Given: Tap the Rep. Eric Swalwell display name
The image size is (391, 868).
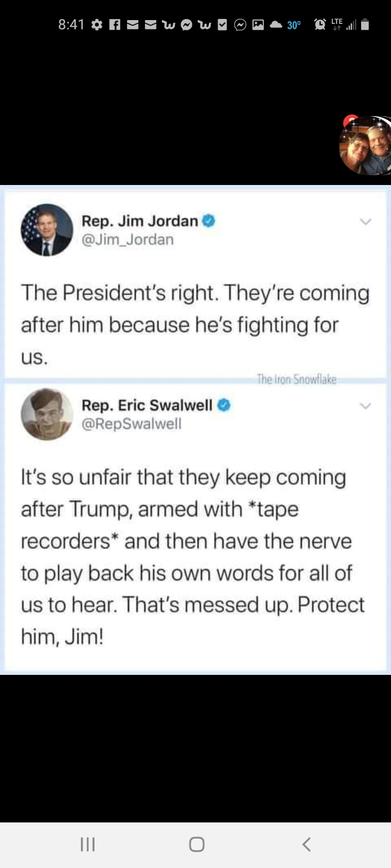Looking at the screenshot, I should click(x=147, y=405).
